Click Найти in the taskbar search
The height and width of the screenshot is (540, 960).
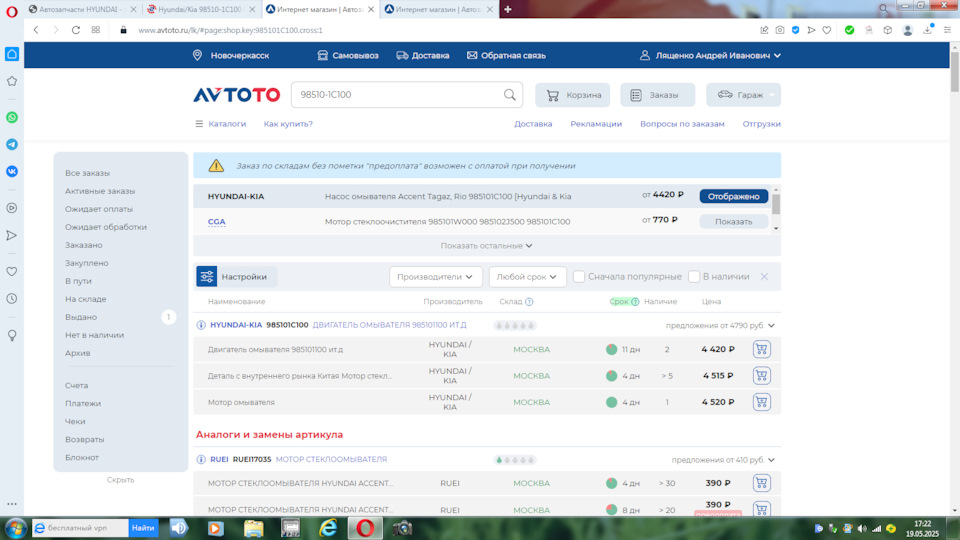[143, 528]
